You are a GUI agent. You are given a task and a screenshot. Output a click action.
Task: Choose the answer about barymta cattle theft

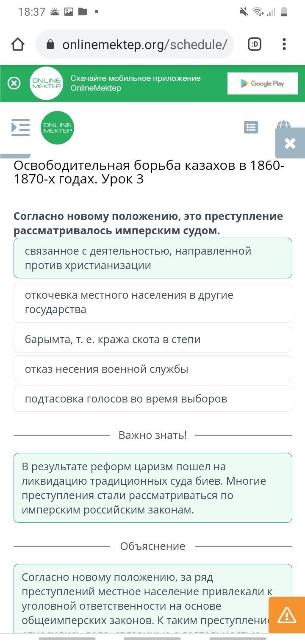coord(153,339)
